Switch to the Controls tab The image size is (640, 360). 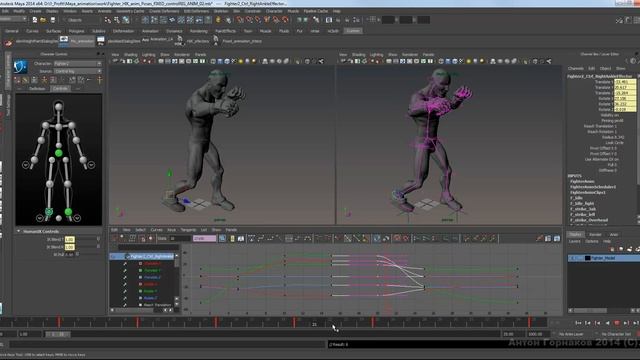coord(60,89)
